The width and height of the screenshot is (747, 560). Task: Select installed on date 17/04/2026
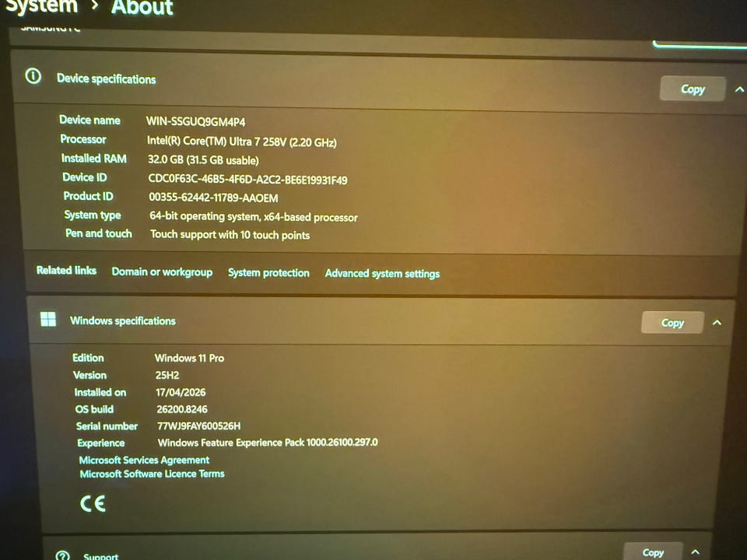point(181,392)
